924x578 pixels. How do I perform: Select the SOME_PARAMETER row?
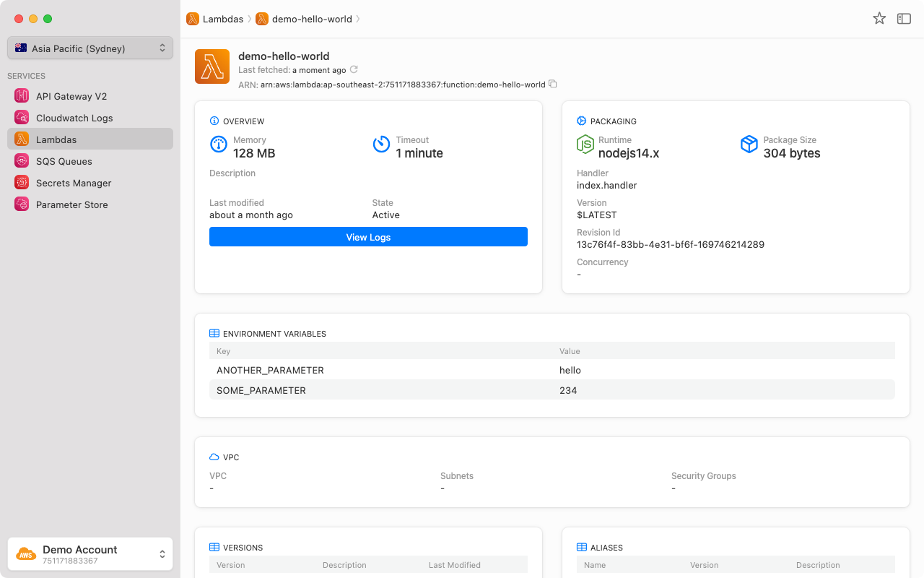[x=552, y=390]
